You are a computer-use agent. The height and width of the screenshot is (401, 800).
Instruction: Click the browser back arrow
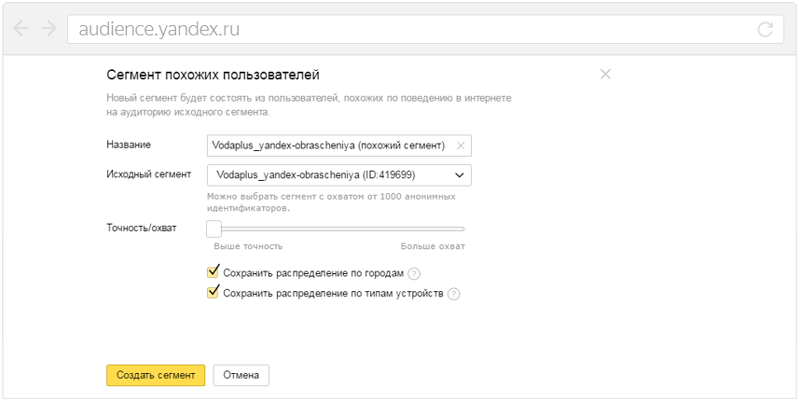[21, 29]
